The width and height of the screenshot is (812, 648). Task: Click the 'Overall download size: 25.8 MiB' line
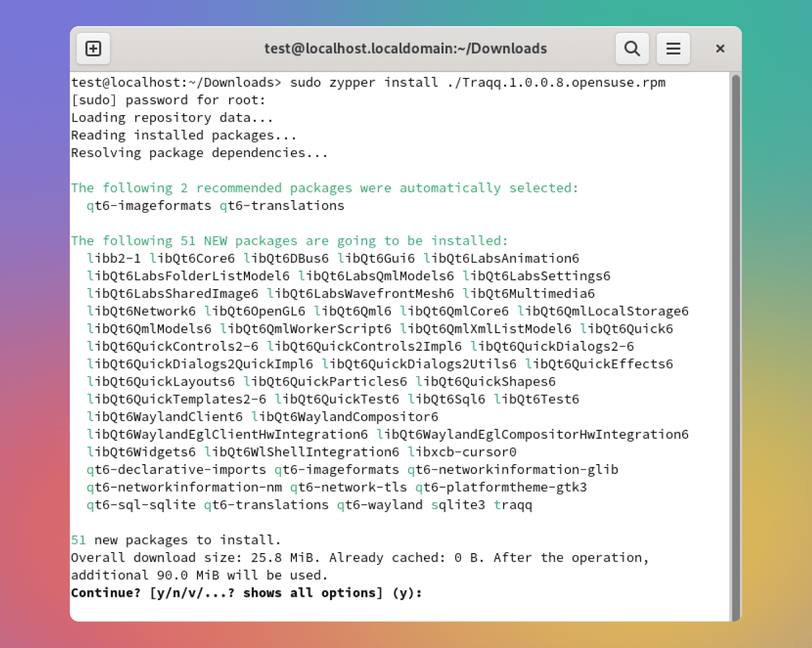[x=360, y=557]
